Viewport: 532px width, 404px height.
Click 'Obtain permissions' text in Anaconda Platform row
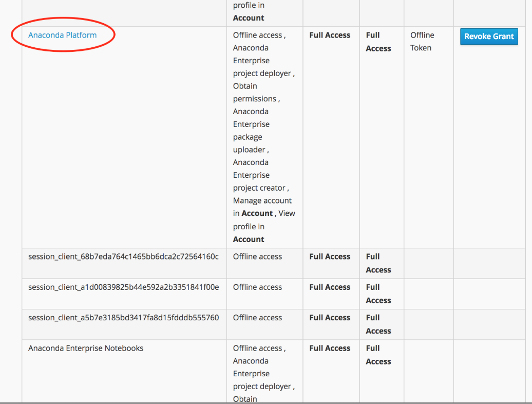pyautogui.click(x=255, y=92)
